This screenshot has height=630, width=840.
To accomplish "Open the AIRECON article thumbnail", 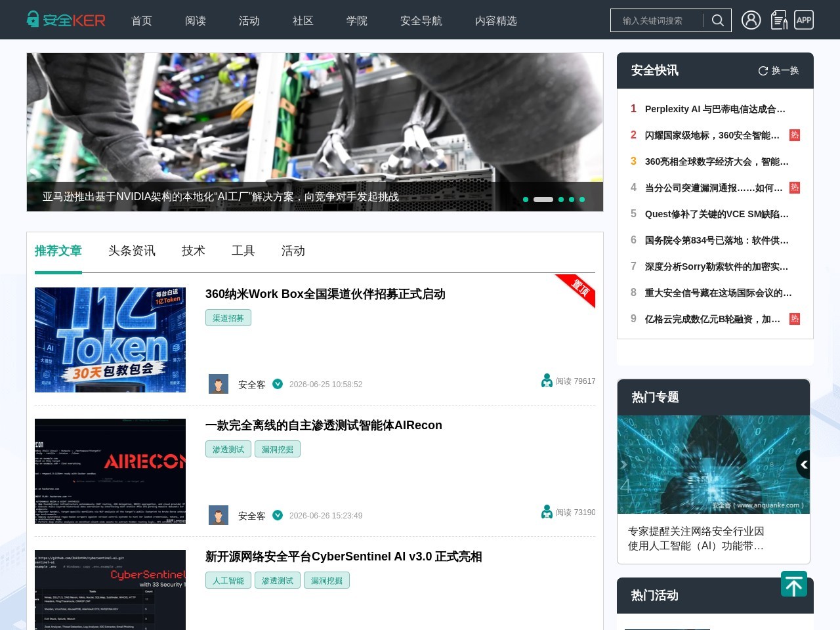I will (x=110, y=471).
